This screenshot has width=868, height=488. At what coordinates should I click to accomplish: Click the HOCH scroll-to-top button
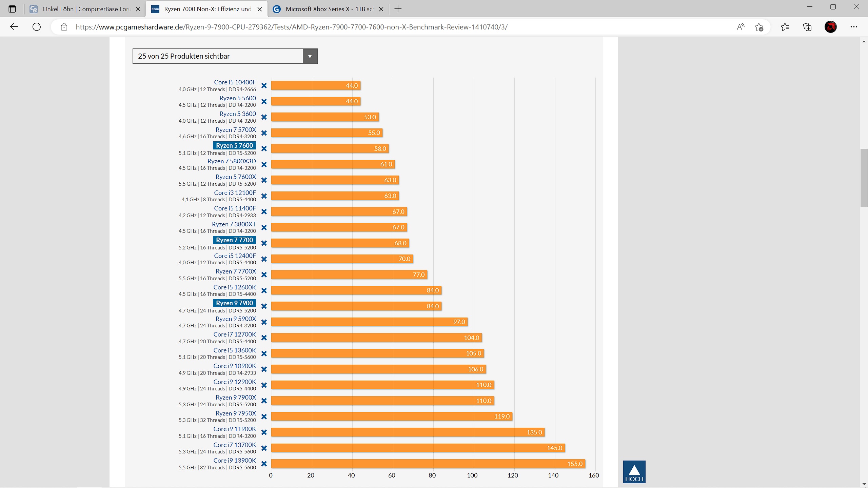click(634, 471)
